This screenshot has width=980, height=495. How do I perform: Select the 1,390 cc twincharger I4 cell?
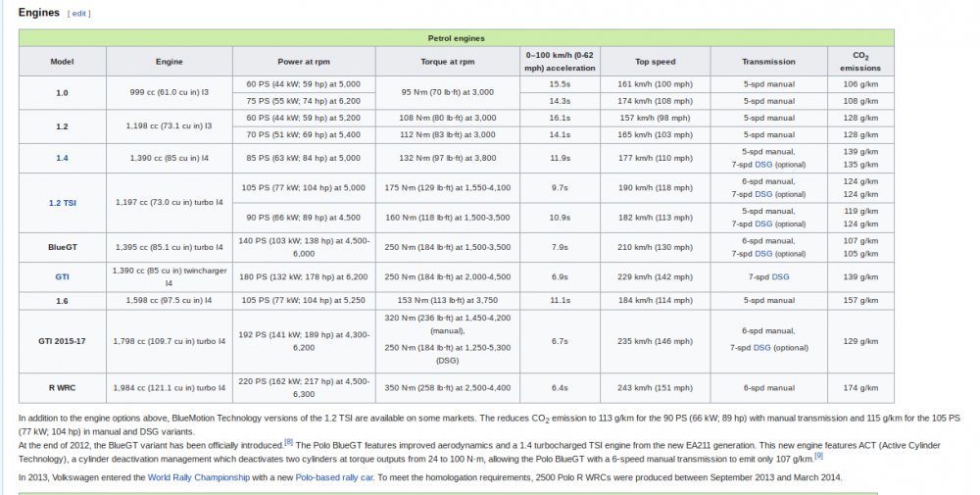coord(169,276)
